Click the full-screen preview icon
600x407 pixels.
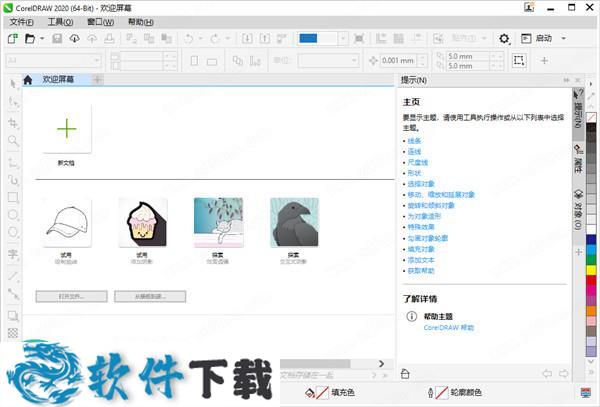(359, 39)
